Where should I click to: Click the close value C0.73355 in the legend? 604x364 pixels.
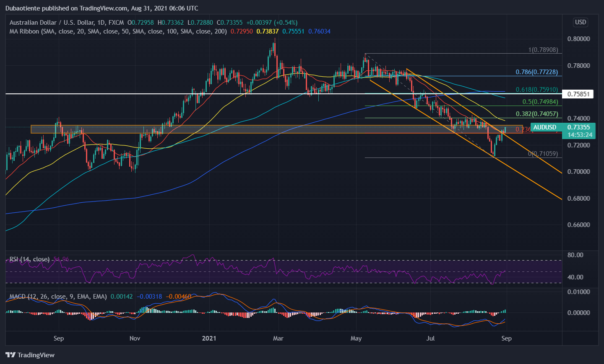coord(229,23)
